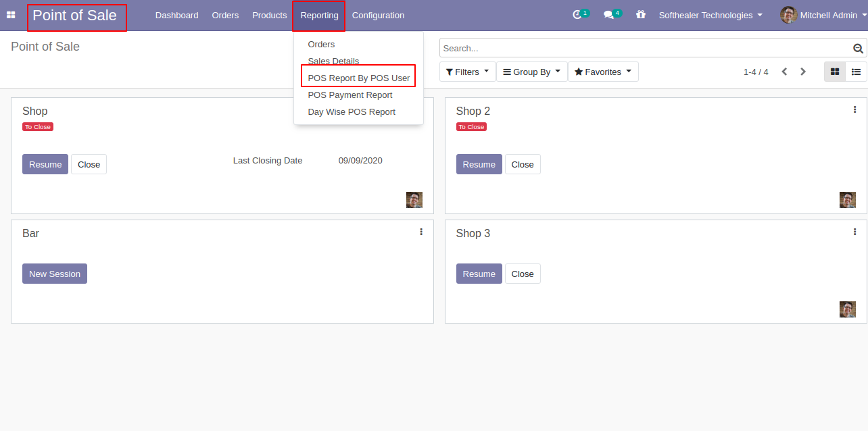Click user avatar on Shop 3 card

(848, 309)
